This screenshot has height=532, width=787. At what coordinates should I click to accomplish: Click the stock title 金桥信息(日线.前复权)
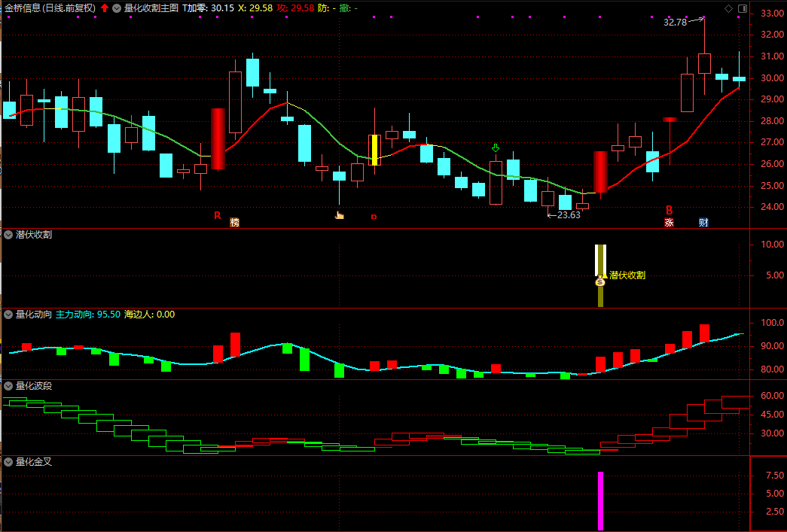pos(50,8)
